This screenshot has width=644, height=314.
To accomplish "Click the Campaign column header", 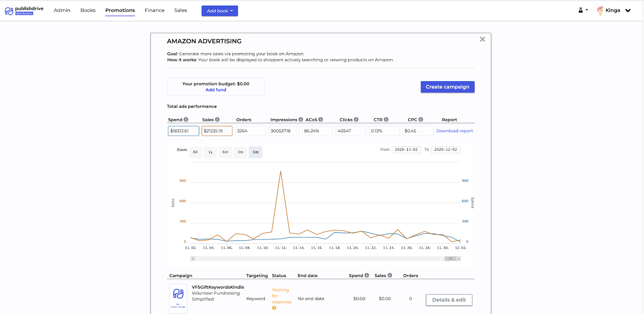I will (x=181, y=275).
